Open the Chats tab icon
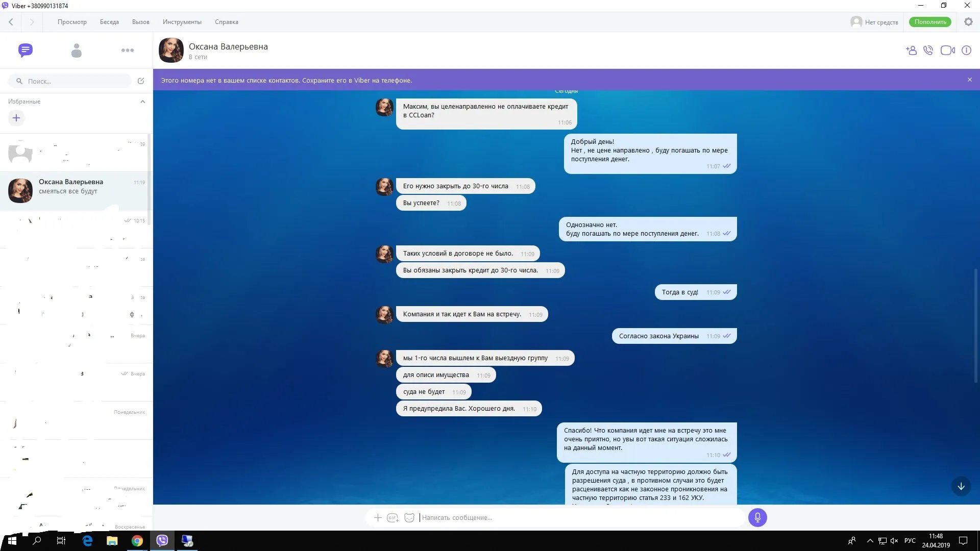Screen dimensions: 980x551 tap(25, 50)
